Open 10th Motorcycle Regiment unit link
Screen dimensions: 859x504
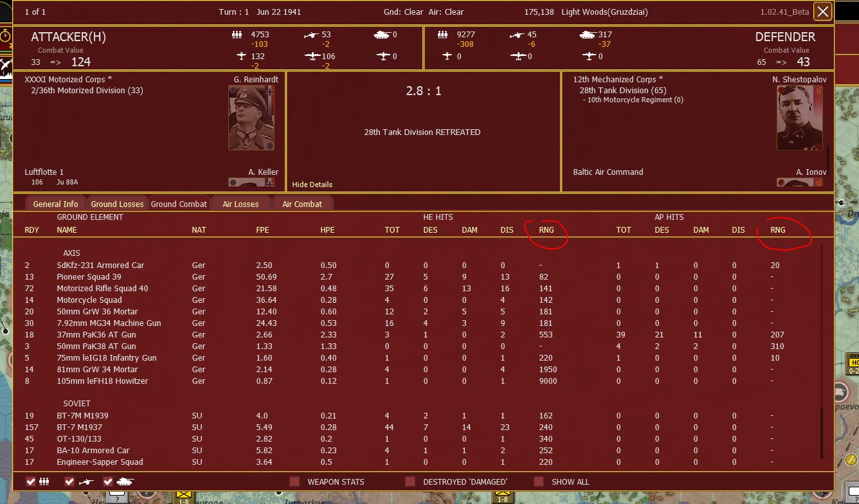633,100
